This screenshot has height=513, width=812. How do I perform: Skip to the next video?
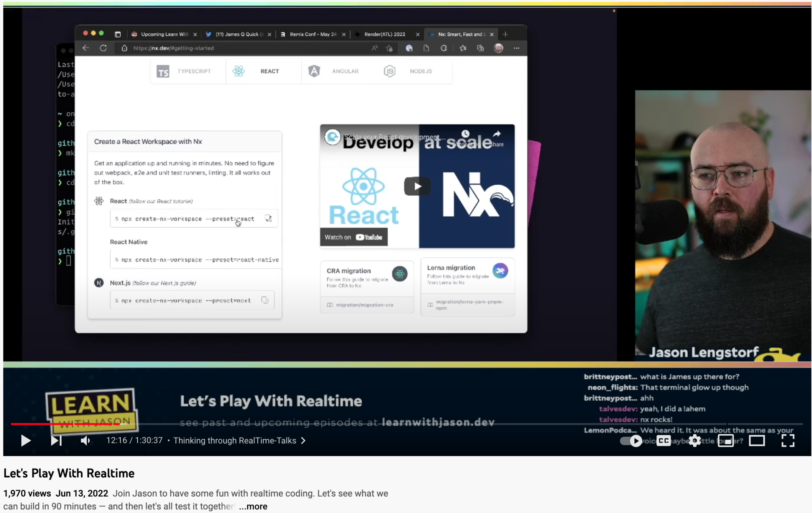(56, 440)
